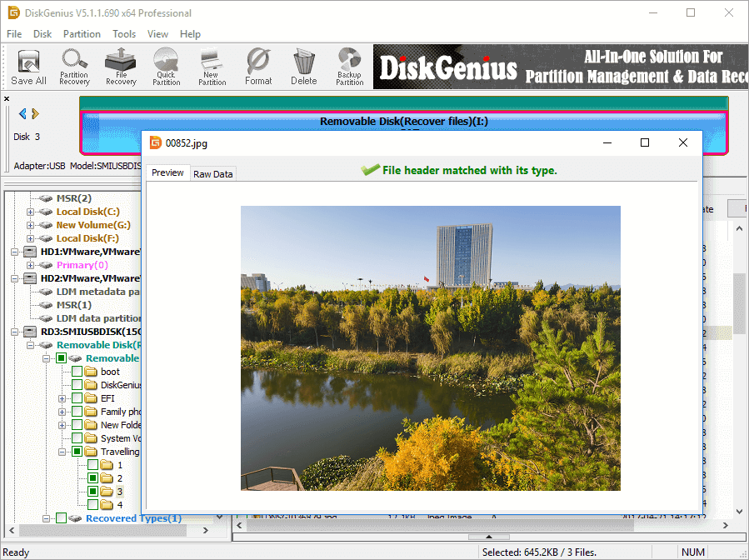This screenshot has width=749, height=560.
Task: Go to the previous disk arrow
Action: (x=22, y=114)
